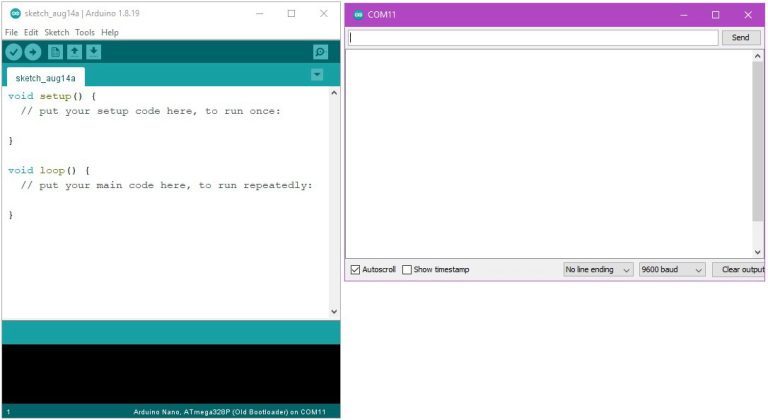Disable the Autoscroll checkbox
768x420 pixels.
click(x=355, y=270)
